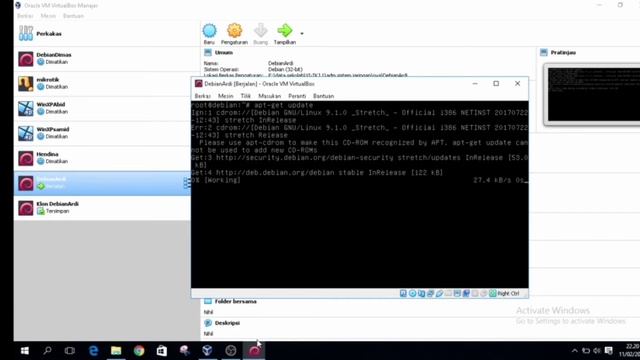Switch to the Debian VM taskbar icon
The width and height of the screenshot is (640, 360).
pos(254,351)
